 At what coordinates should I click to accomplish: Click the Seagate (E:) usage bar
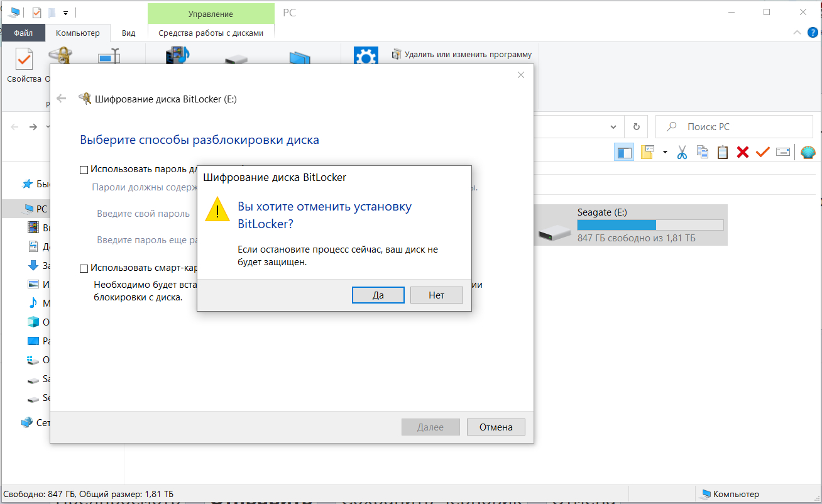pos(650,225)
